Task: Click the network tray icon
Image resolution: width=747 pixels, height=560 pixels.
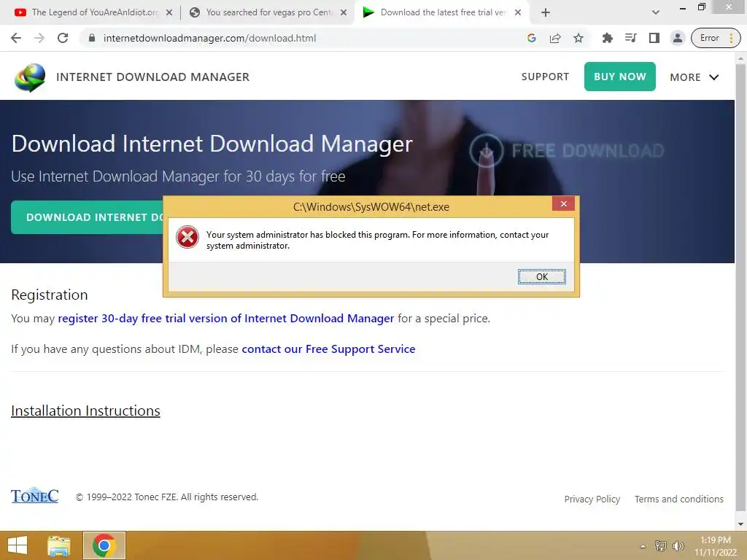Action: [661, 545]
